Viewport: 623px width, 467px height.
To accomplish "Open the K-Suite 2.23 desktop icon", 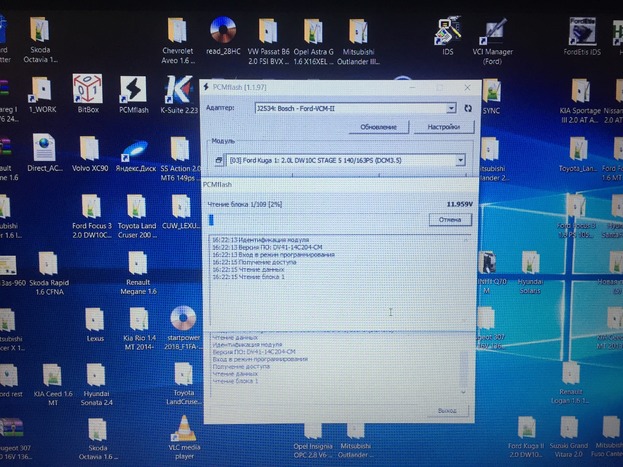I will tap(178, 90).
